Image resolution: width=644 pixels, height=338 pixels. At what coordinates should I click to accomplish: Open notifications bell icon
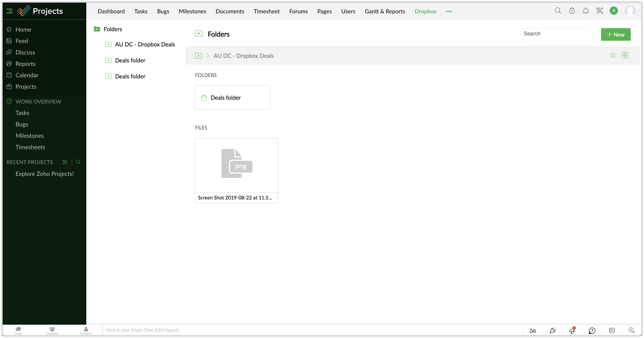click(x=585, y=11)
